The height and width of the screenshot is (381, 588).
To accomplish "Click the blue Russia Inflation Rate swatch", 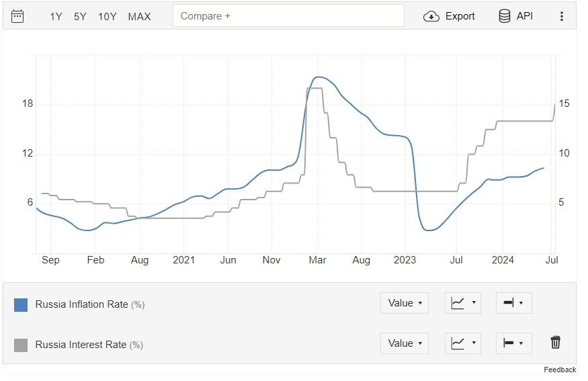I will 21,305.
